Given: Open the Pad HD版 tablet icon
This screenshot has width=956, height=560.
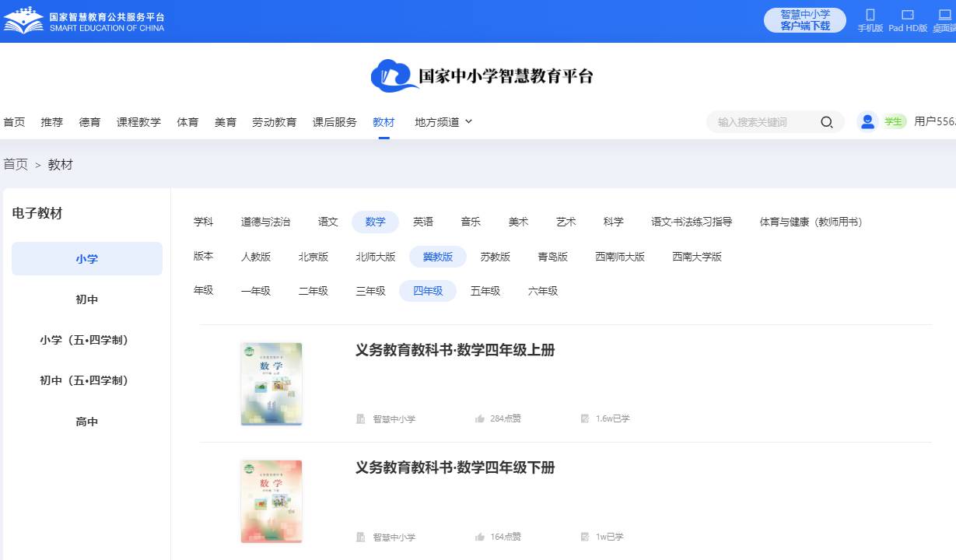Looking at the screenshot, I should click(x=908, y=15).
